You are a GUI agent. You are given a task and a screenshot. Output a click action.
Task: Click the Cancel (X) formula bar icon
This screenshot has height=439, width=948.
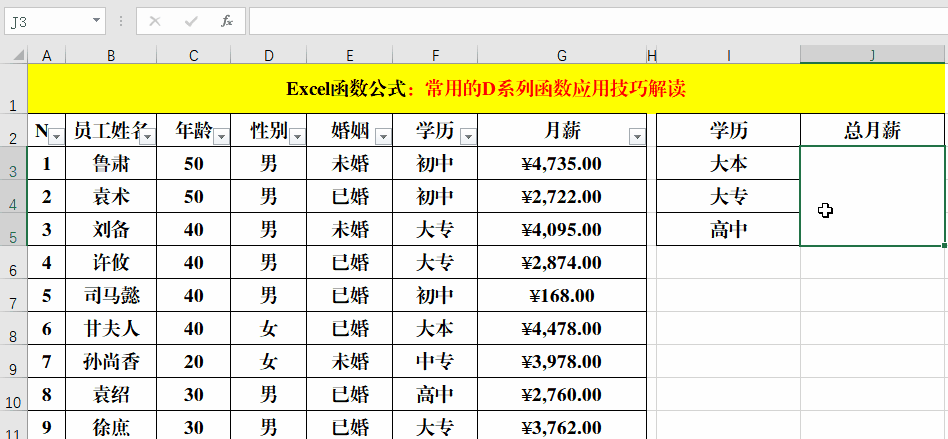(x=155, y=22)
